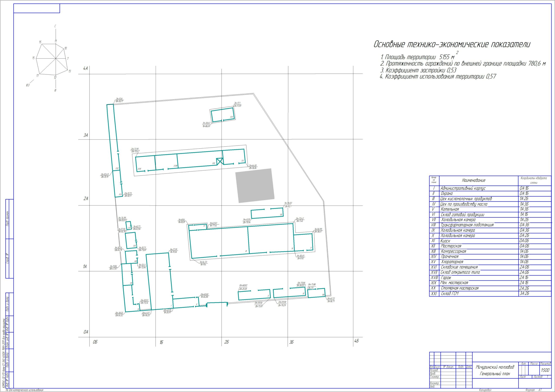Select 'Коэффициент застройки 0,53' text
This screenshot has width=555, height=392.
(x=418, y=70)
